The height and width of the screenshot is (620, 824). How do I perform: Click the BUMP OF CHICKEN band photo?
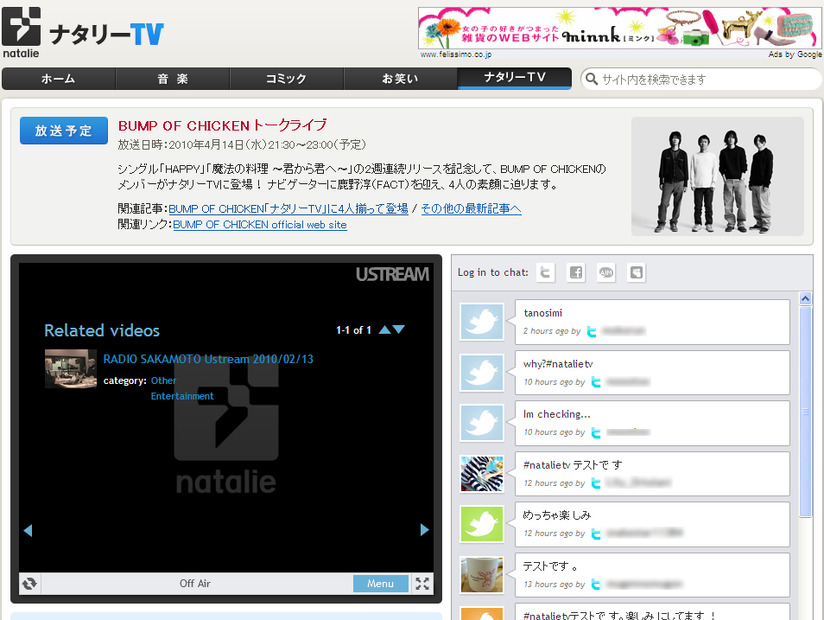click(717, 177)
